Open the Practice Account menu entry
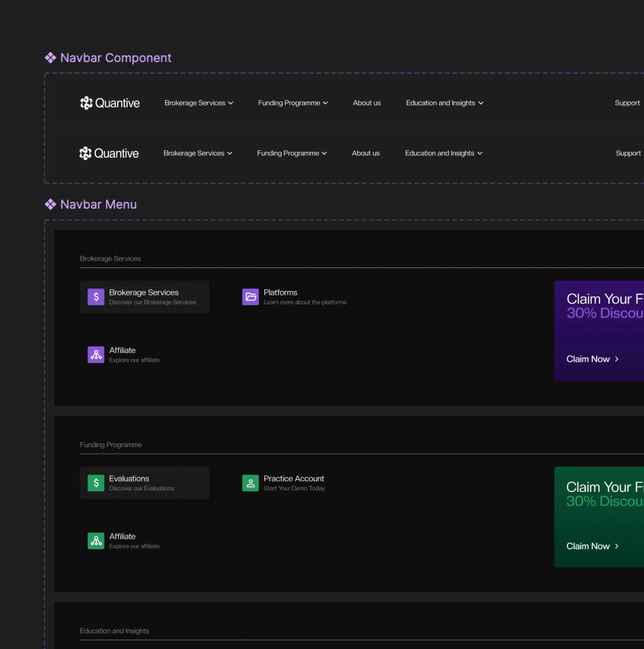 click(293, 479)
